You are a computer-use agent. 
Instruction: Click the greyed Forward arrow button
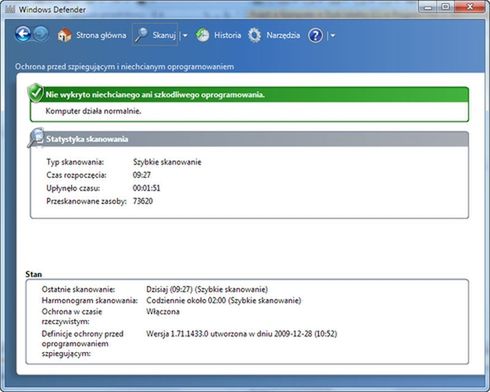tap(41, 34)
